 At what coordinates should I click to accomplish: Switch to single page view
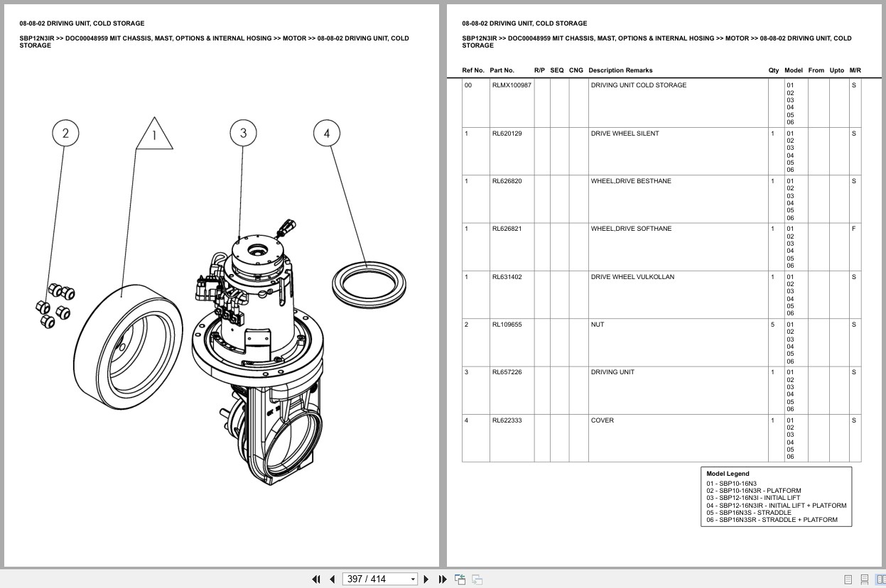[848, 579]
